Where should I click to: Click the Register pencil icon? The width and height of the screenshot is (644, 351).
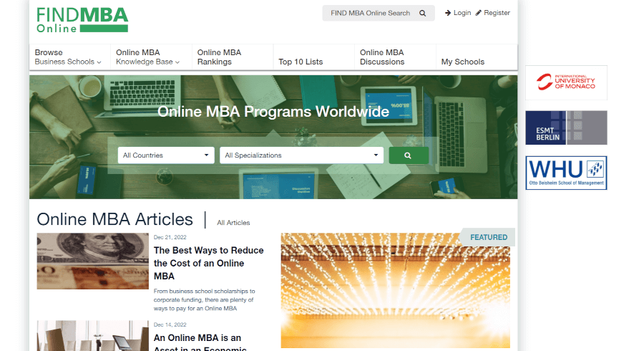[479, 13]
